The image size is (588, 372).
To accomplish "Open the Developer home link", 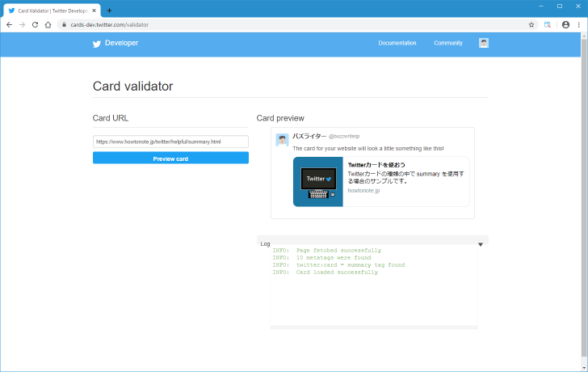I will [x=121, y=43].
